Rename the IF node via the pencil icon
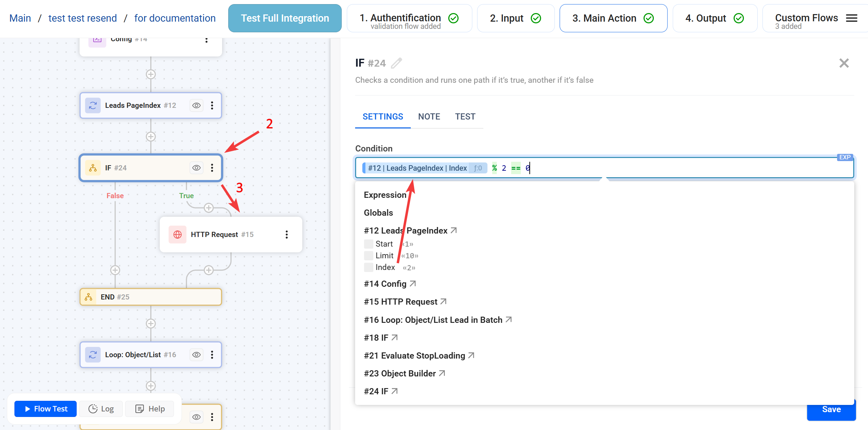868x430 pixels. coord(397,63)
